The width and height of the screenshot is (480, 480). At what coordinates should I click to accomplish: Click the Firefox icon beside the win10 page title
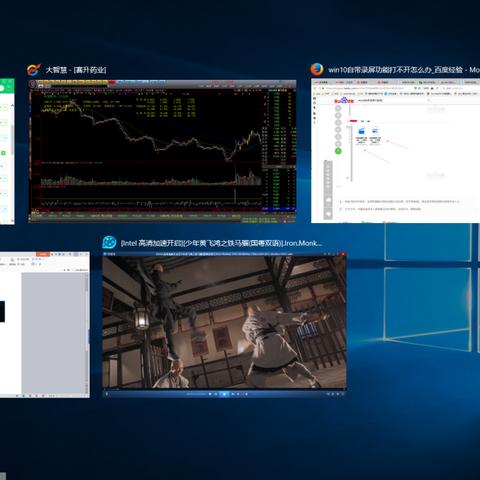317,69
